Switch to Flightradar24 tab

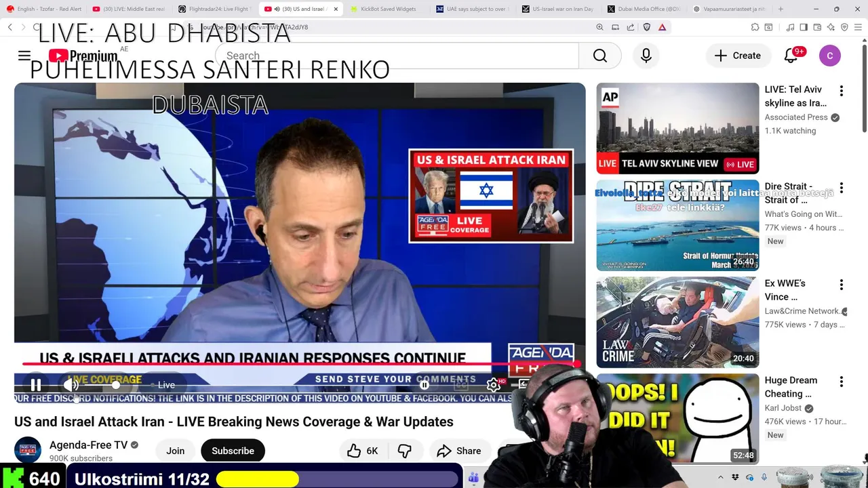coord(215,9)
